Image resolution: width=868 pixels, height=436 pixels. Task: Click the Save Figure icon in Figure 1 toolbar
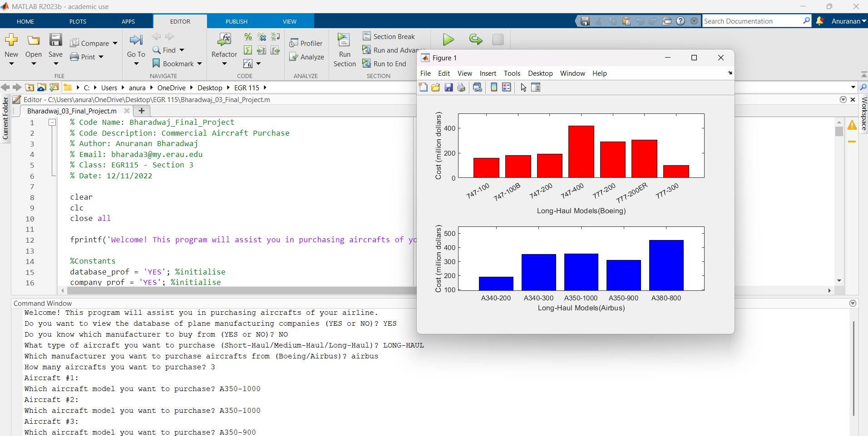pos(449,88)
